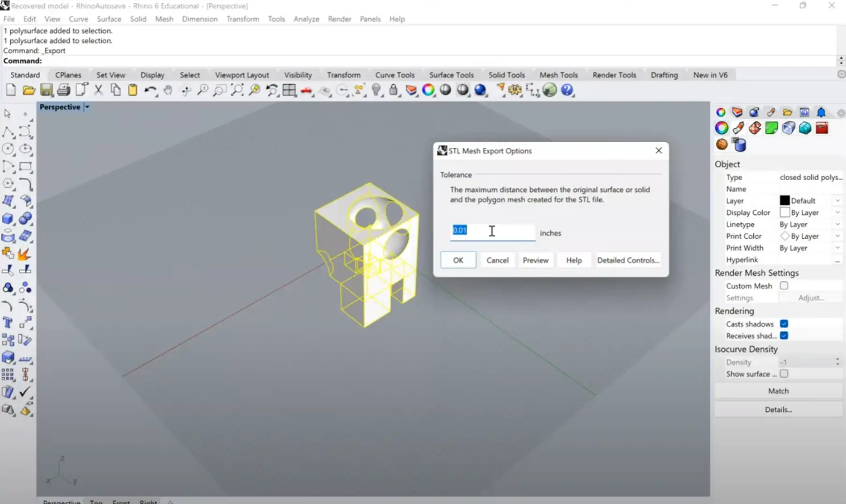
Task: Open the File menu
Action: (x=9, y=19)
